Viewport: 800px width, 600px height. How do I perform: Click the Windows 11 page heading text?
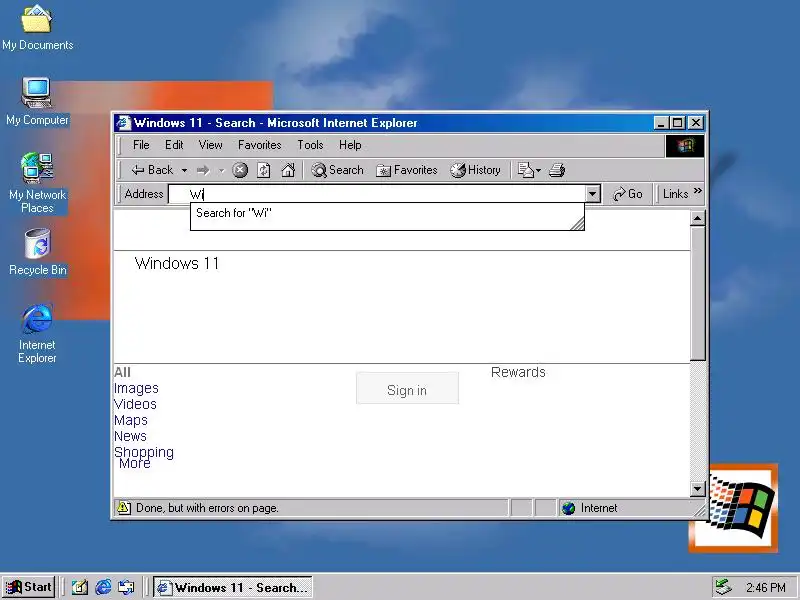pyautogui.click(x=177, y=263)
